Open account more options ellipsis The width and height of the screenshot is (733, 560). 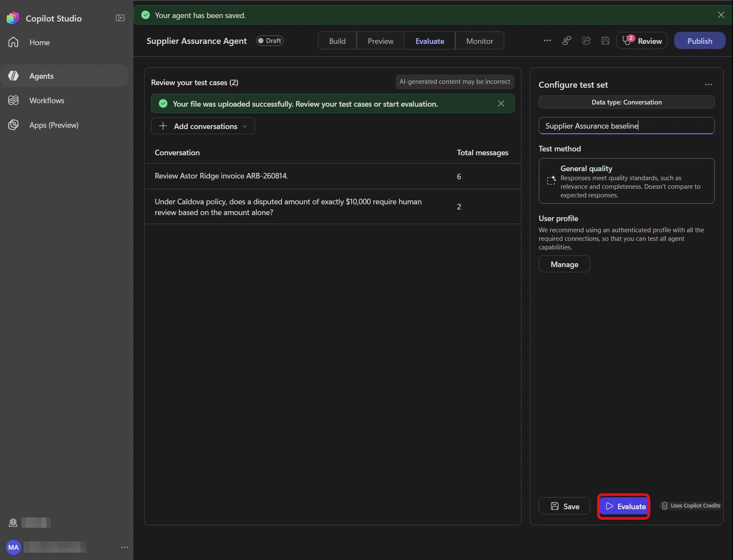point(124,547)
